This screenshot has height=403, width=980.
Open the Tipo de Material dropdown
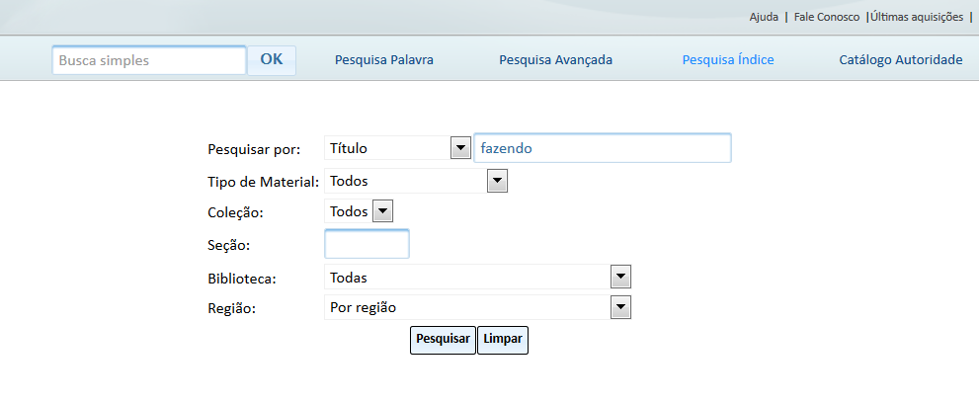[x=415, y=181]
